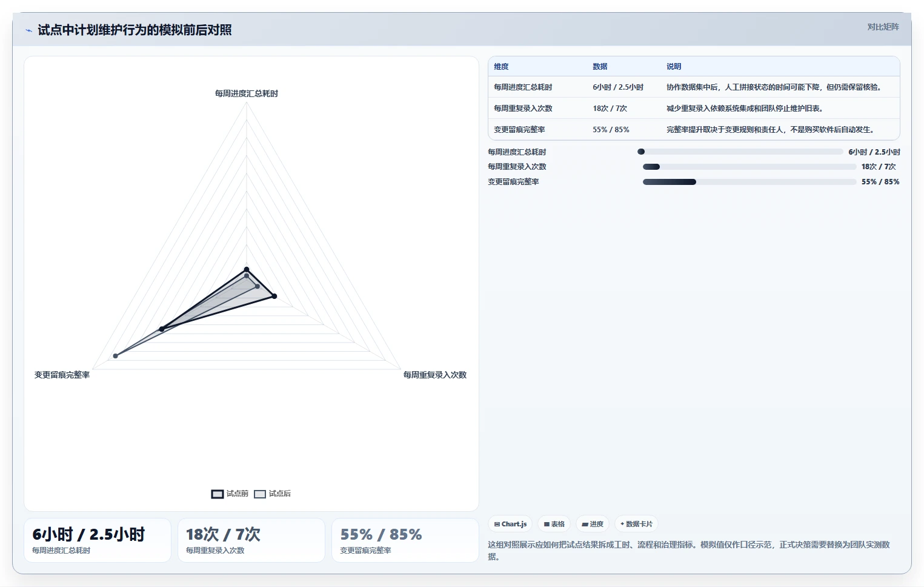
Task: Open the 55% / 85% summary card
Action: (405, 540)
